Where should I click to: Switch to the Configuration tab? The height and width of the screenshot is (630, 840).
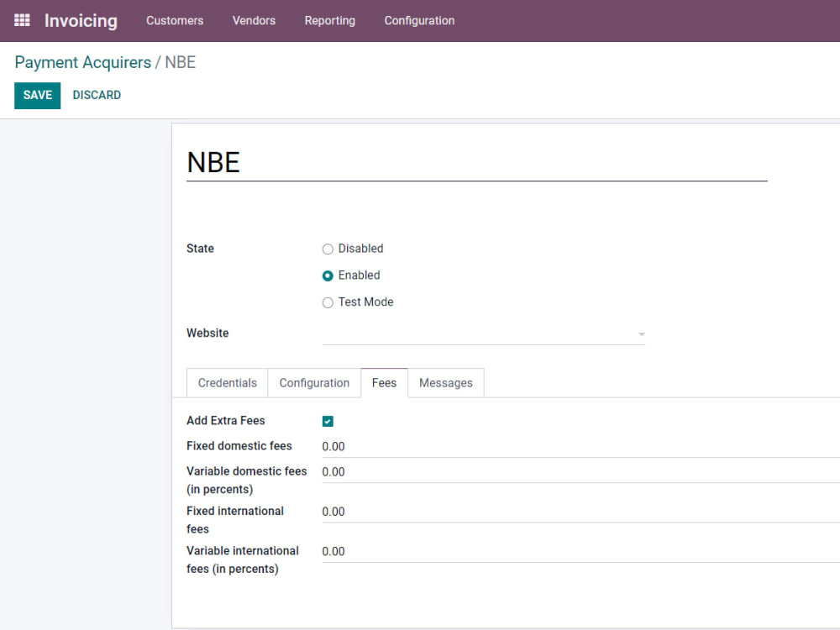[x=313, y=382]
